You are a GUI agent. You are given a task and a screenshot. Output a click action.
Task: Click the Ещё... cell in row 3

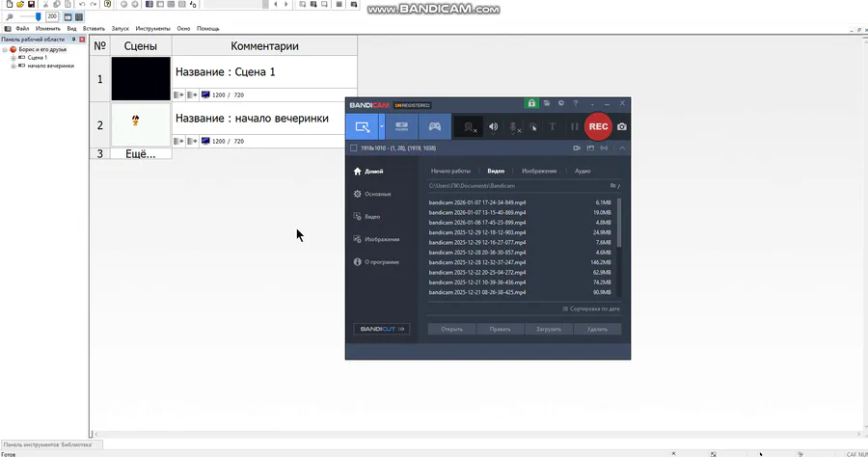coord(141,154)
